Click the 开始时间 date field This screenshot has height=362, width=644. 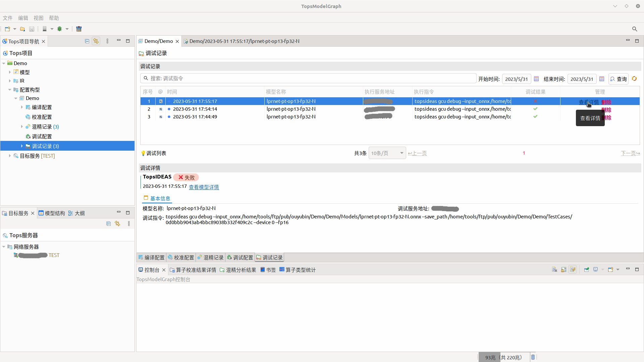tap(517, 79)
